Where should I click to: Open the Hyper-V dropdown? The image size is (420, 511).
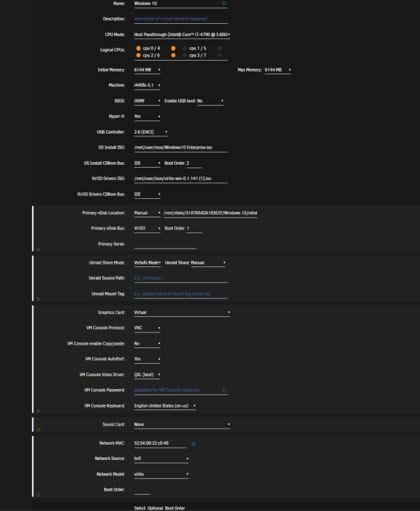147,117
